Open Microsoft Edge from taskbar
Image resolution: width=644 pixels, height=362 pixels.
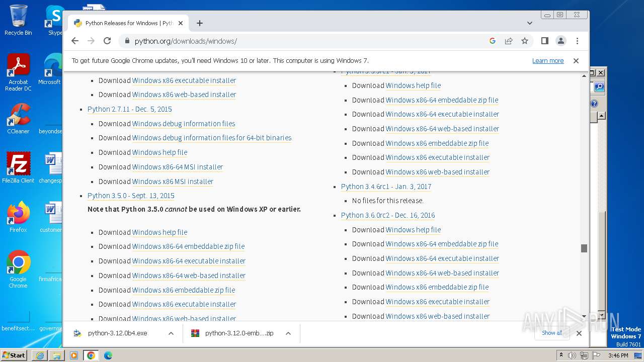point(108,355)
